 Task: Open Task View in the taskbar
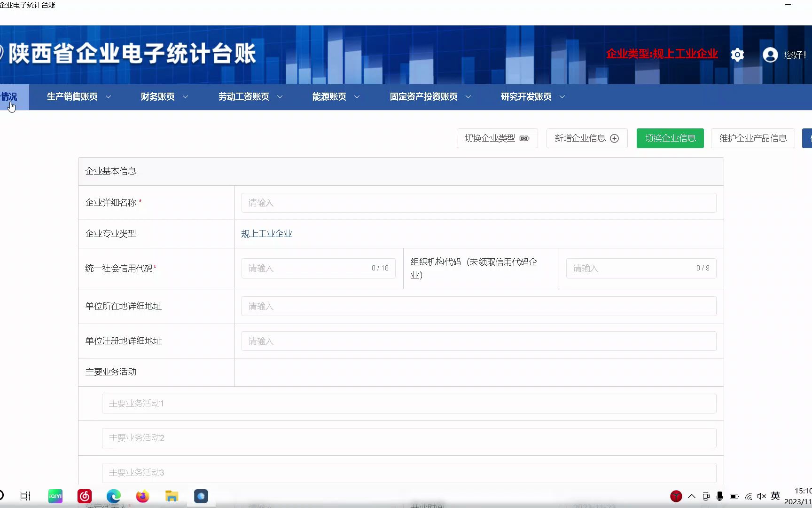25,496
